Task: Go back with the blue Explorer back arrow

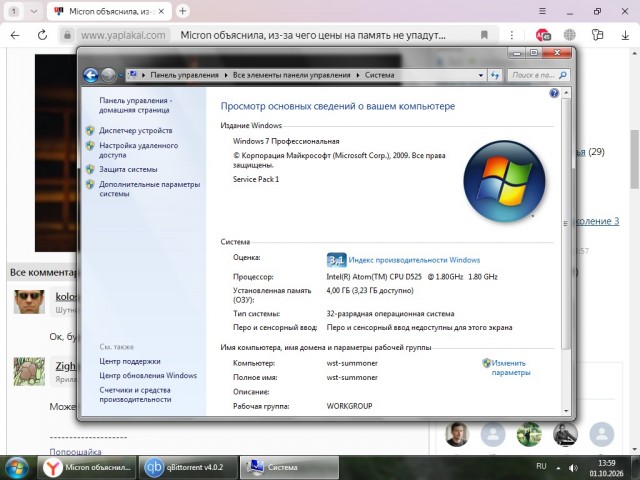Action: click(x=91, y=75)
